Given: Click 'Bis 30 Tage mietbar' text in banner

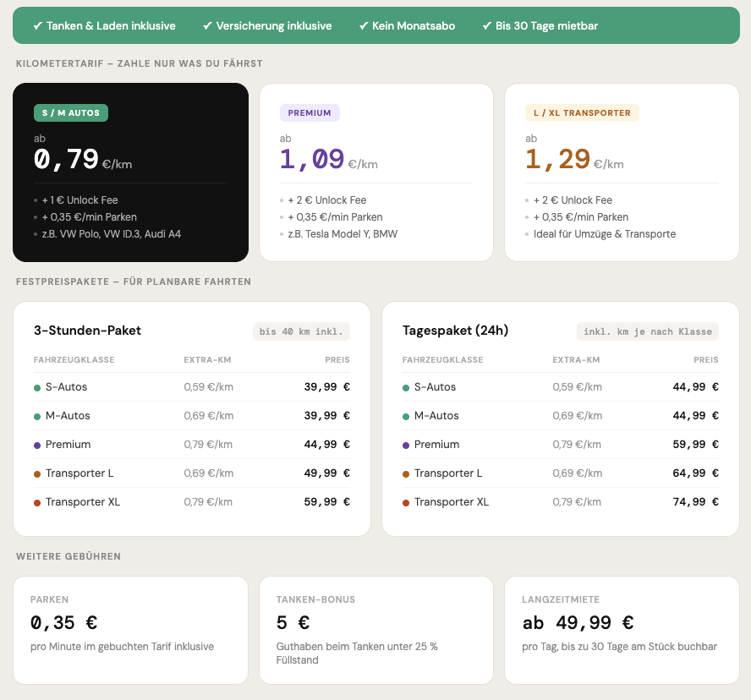Looking at the screenshot, I should 546,26.
